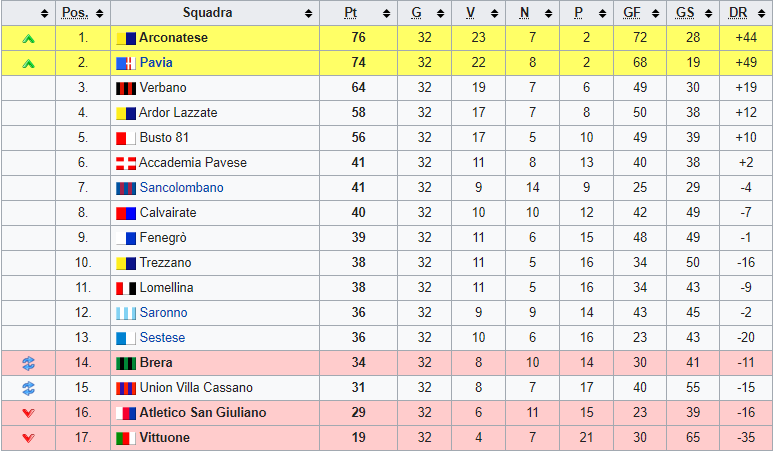
Task: Click the Verbano team color flag
Action: click(126, 88)
